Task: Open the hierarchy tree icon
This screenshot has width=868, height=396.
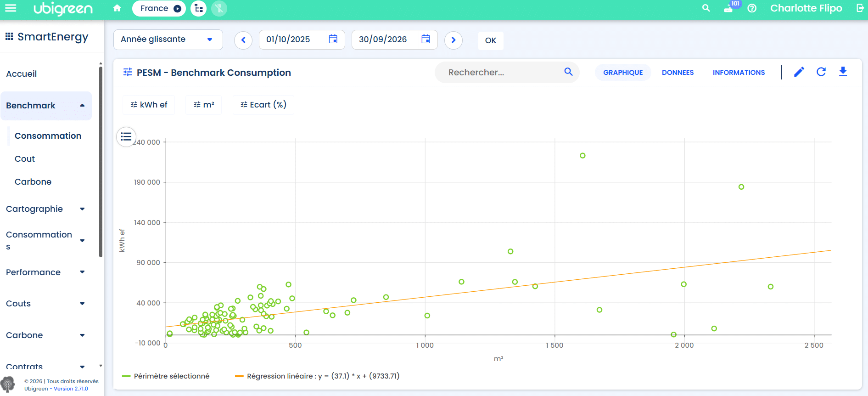Action: pyautogui.click(x=198, y=8)
